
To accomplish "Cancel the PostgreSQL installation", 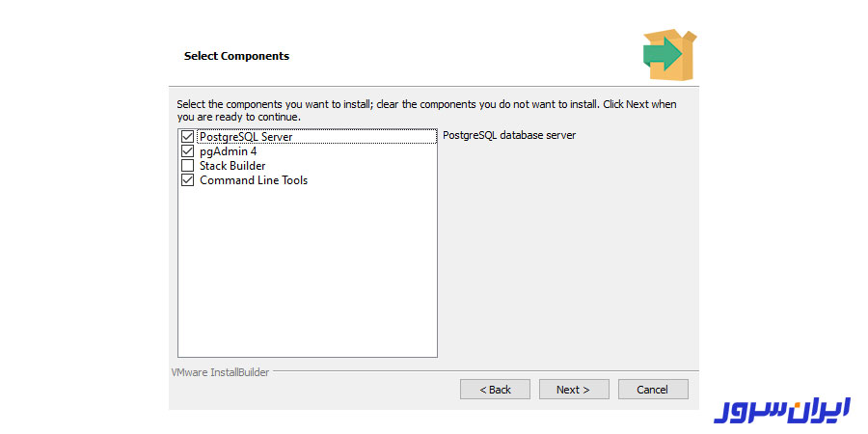I will click(653, 390).
